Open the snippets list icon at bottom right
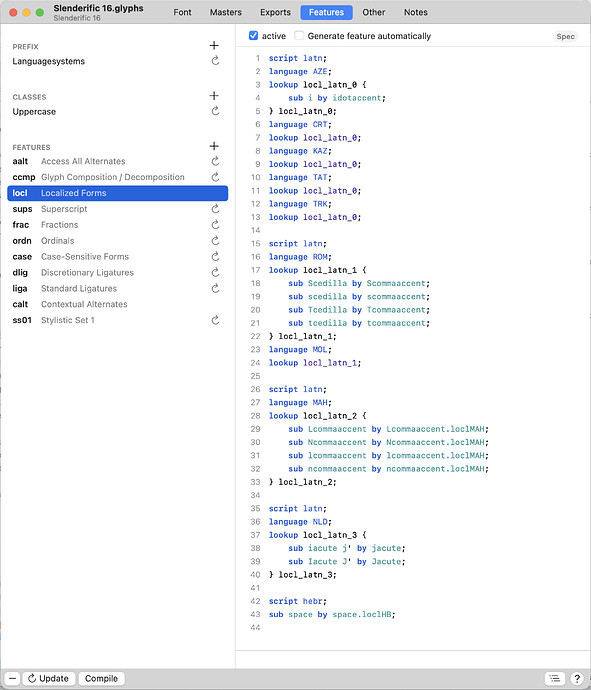Screen dimensions: 591x690 pos(555,679)
